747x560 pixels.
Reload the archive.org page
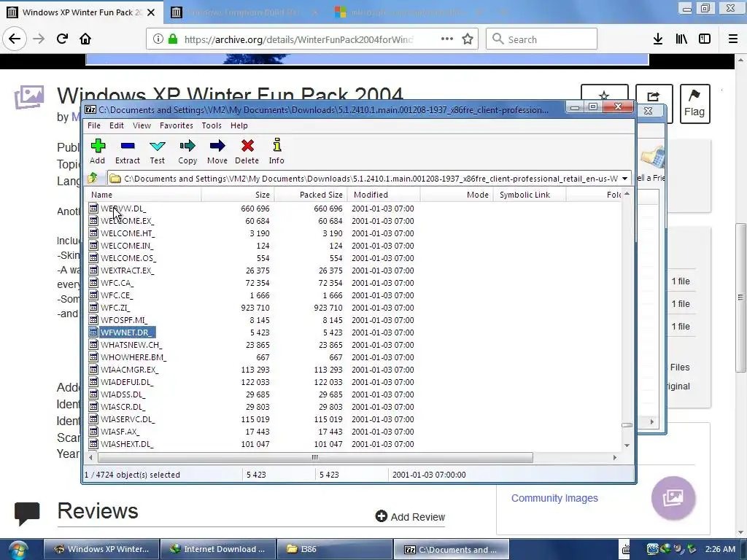coord(62,39)
